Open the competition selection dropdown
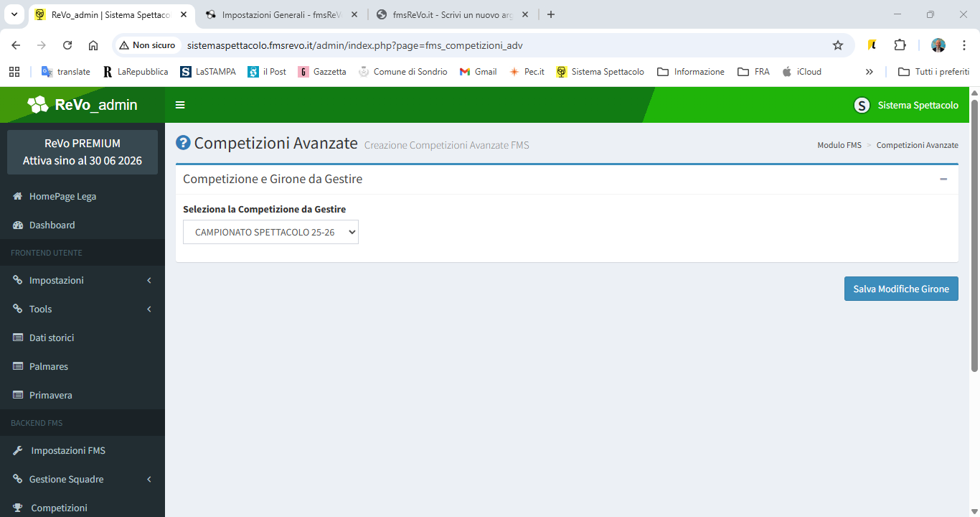The height and width of the screenshot is (517, 980). (x=270, y=232)
